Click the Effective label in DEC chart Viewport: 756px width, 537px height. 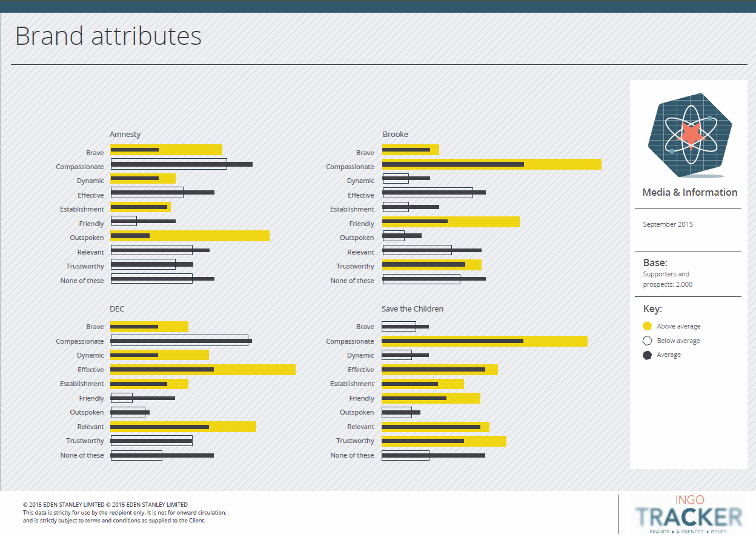point(91,370)
